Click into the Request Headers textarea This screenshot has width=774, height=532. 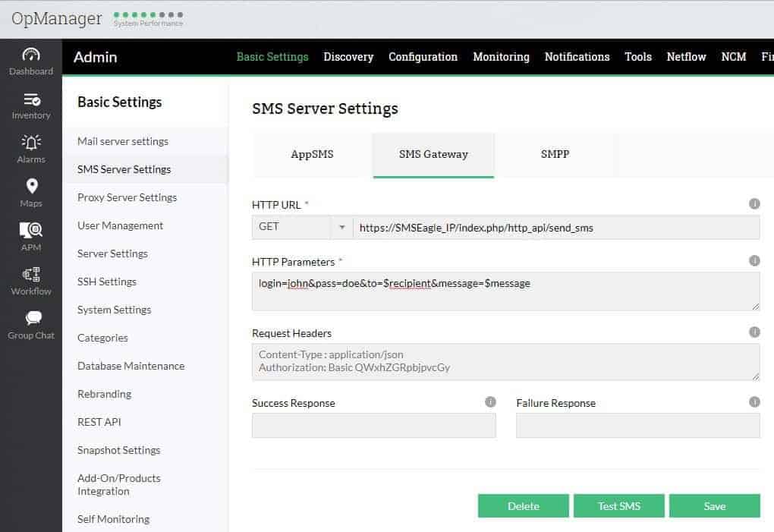[506, 362]
